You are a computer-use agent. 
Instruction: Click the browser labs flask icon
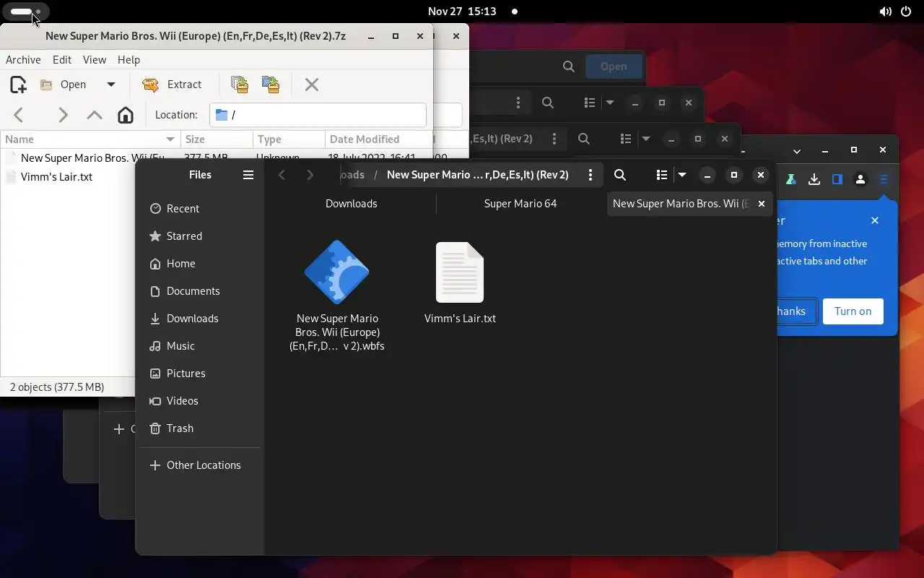(x=791, y=179)
